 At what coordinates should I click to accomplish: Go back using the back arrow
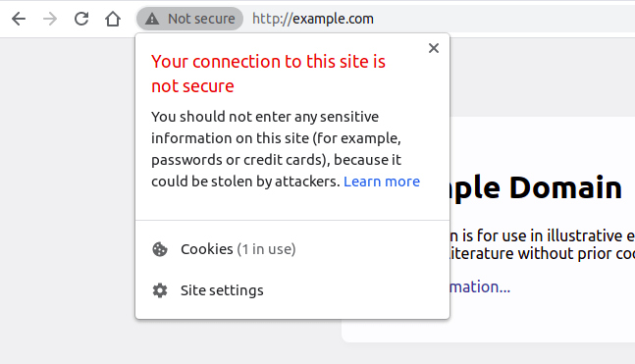pos(19,19)
